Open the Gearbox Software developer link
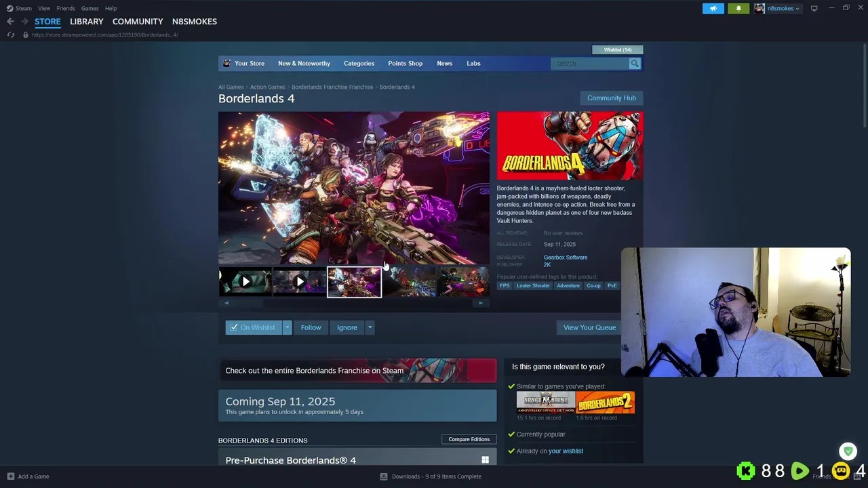The width and height of the screenshot is (868, 488). pos(566,258)
